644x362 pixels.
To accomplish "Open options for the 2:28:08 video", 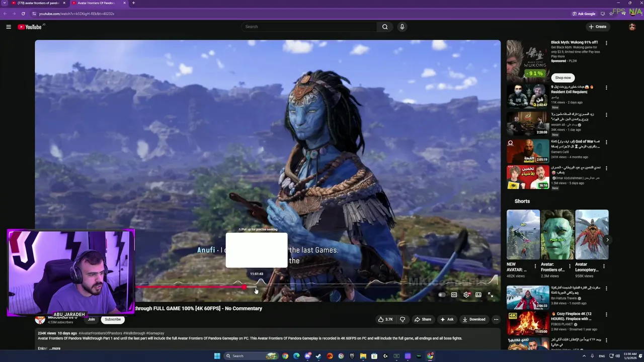I will (606, 115).
